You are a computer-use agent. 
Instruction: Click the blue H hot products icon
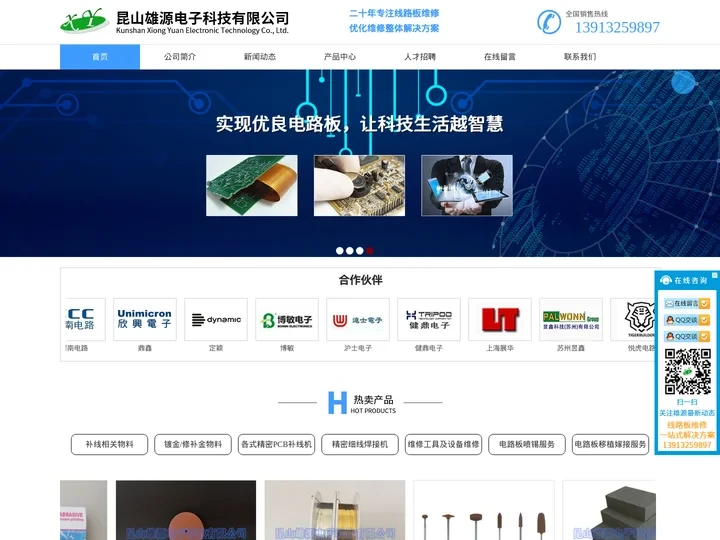pyautogui.click(x=337, y=403)
